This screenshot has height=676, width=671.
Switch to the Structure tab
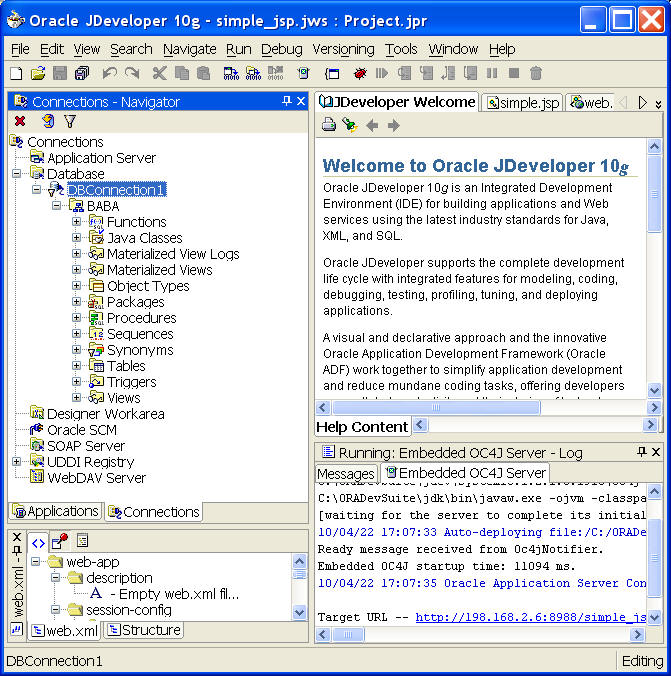pyautogui.click(x=144, y=630)
